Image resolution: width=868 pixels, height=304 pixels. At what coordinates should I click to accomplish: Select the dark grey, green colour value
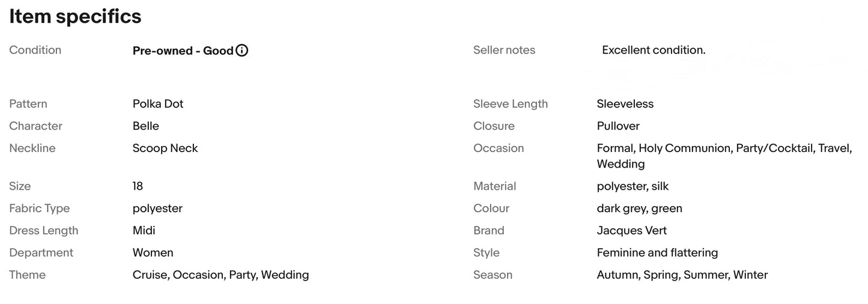coord(640,208)
